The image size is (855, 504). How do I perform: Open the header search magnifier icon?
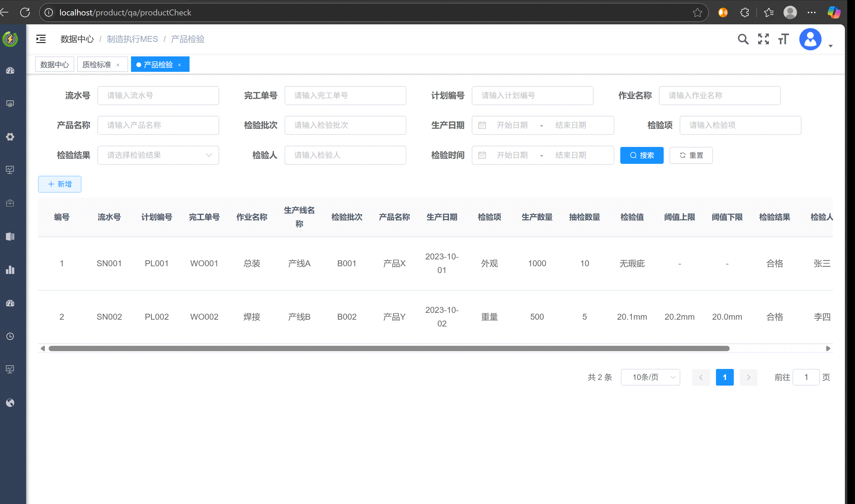pyautogui.click(x=743, y=39)
